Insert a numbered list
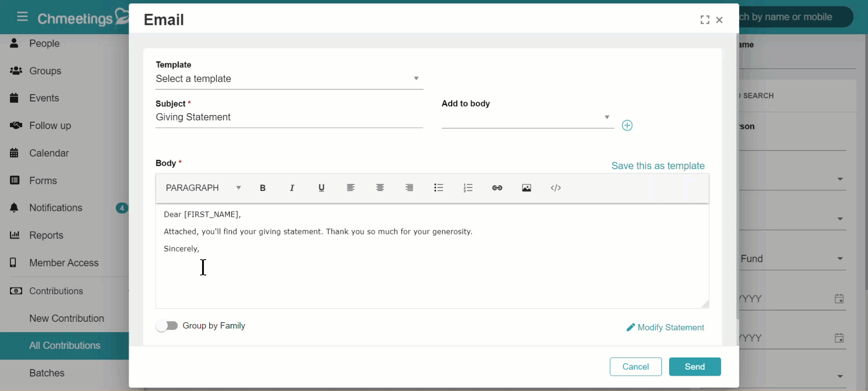The height and width of the screenshot is (391, 868). [468, 188]
